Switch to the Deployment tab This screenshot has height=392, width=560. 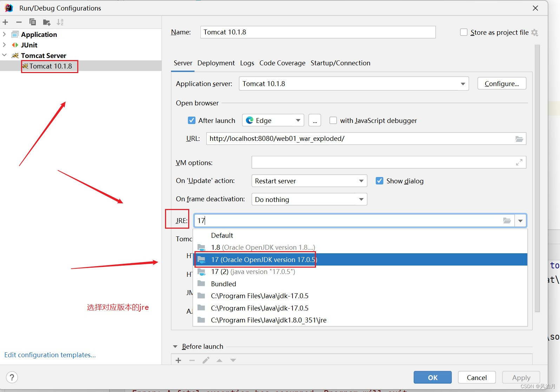pyautogui.click(x=216, y=63)
